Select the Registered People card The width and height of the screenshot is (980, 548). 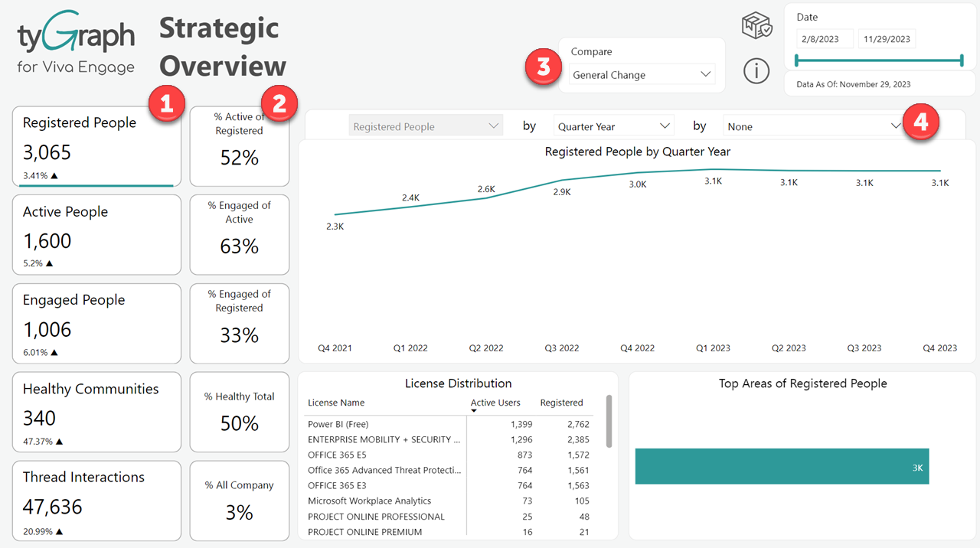pos(96,147)
